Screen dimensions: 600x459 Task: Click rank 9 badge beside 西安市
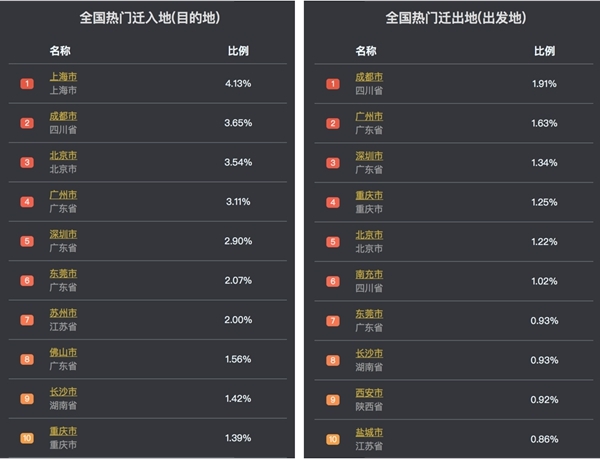pyautogui.click(x=332, y=399)
